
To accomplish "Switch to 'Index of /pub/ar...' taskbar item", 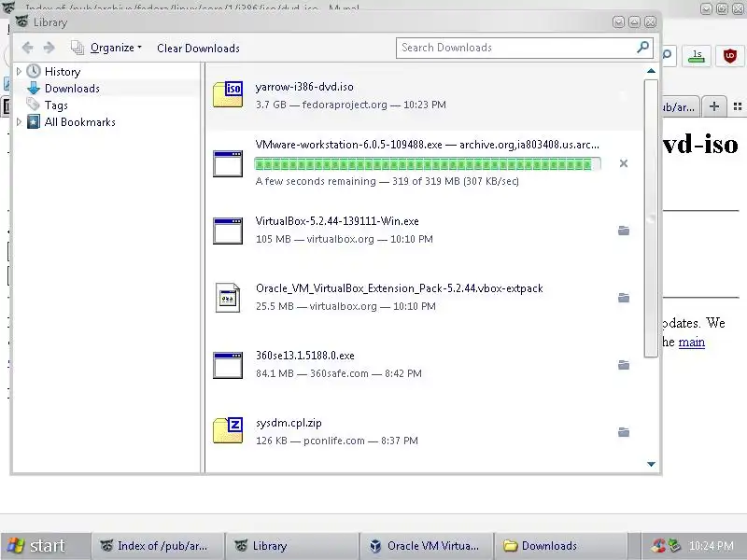I will (x=157, y=546).
